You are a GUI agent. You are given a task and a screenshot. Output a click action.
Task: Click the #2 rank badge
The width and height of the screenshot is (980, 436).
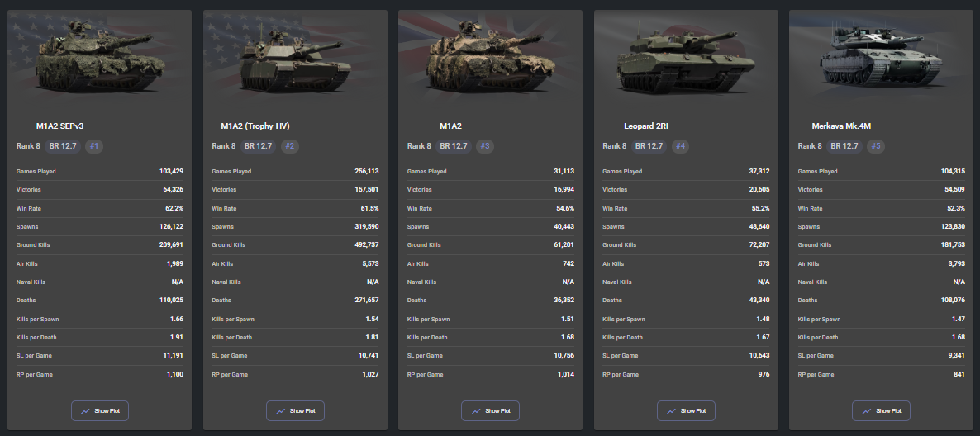pos(289,146)
